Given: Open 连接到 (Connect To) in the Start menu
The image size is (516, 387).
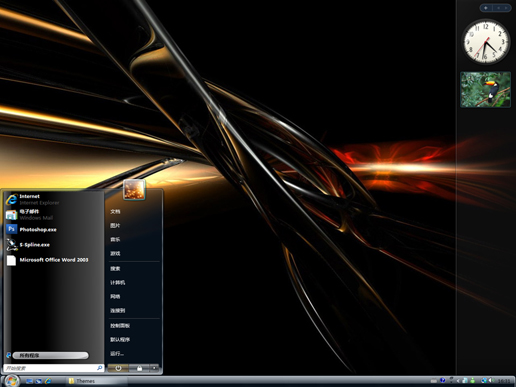Looking at the screenshot, I should coord(118,311).
